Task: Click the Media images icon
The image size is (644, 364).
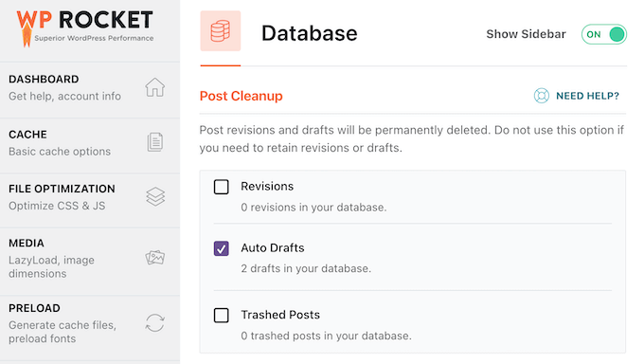Action: pyautogui.click(x=154, y=258)
